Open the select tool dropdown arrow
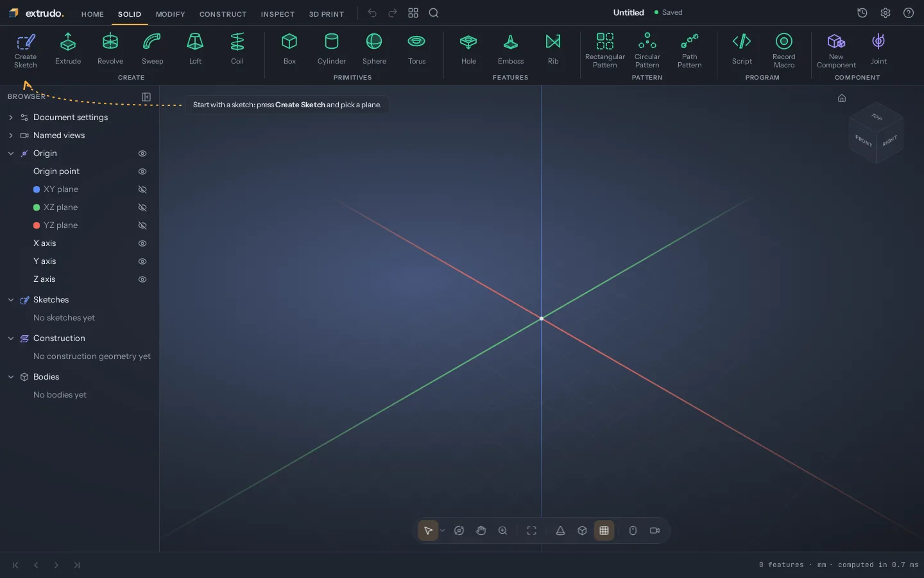The width and height of the screenshot is (924, 578). click(443, 530)
